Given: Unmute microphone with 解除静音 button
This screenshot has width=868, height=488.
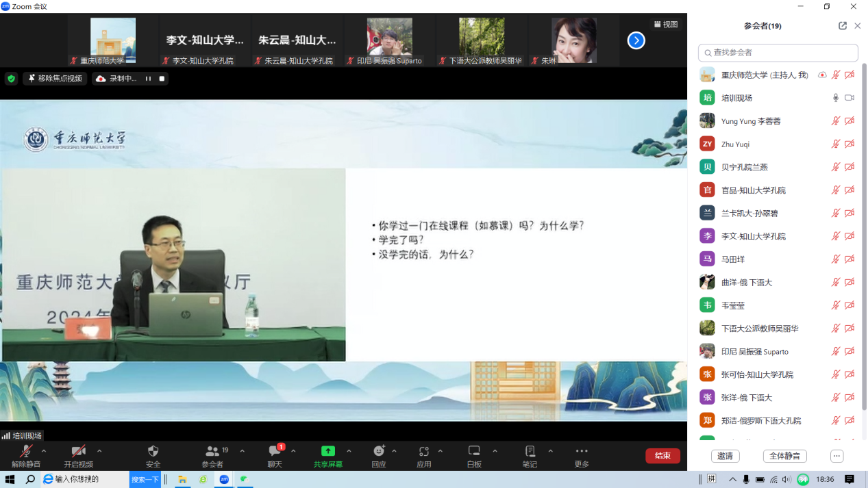Looking at the screenshot, I should (26, 452).
